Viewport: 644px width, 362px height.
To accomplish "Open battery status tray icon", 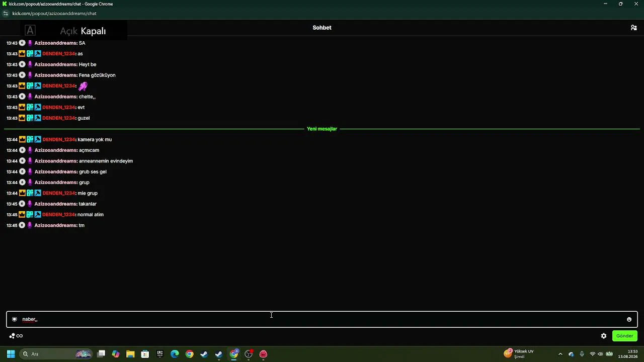I will (x=609, y=354).
